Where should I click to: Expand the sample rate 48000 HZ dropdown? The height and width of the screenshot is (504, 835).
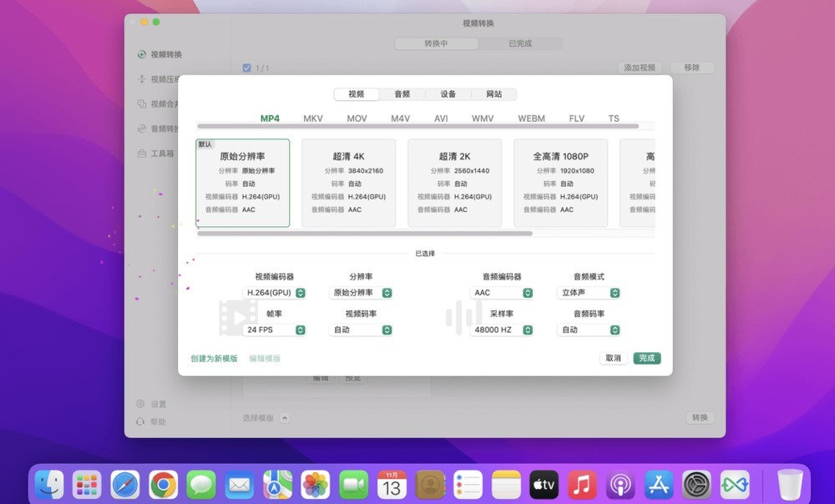tap(502, 330)
